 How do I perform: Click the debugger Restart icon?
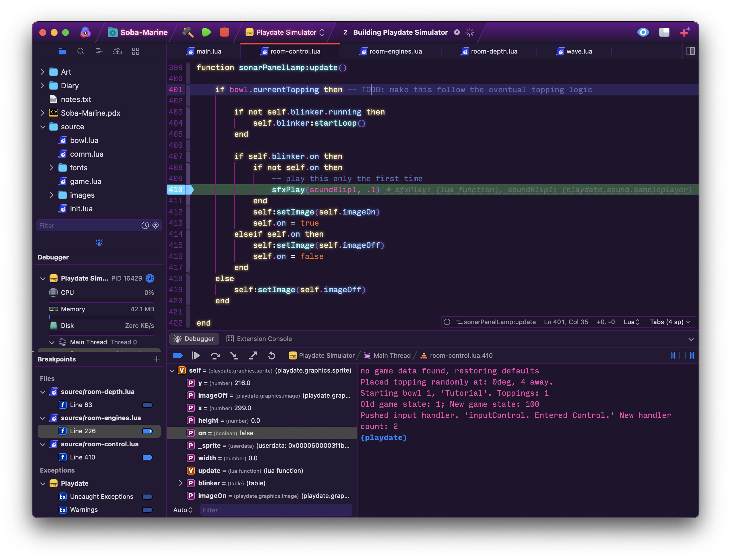coord(272,356)
